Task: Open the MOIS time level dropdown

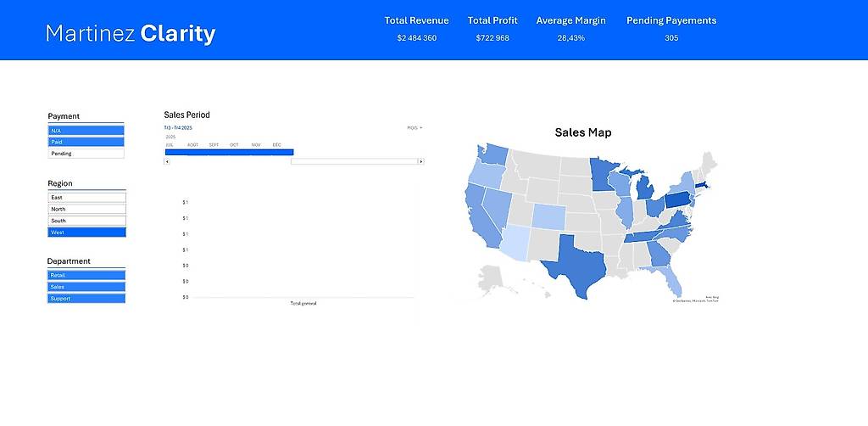Action: [x=415, y=128]
